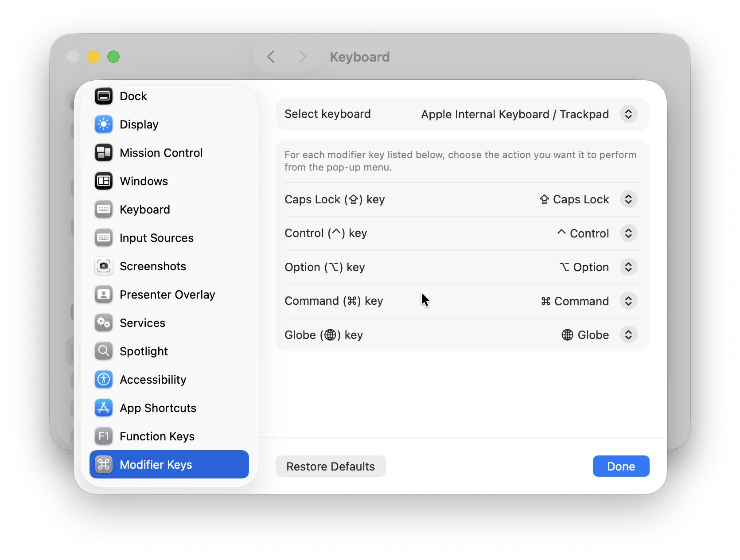Select the Presenter Overlay settings
Image resolution: width=740 pixels, height=560 pixels.
(103, 294)
